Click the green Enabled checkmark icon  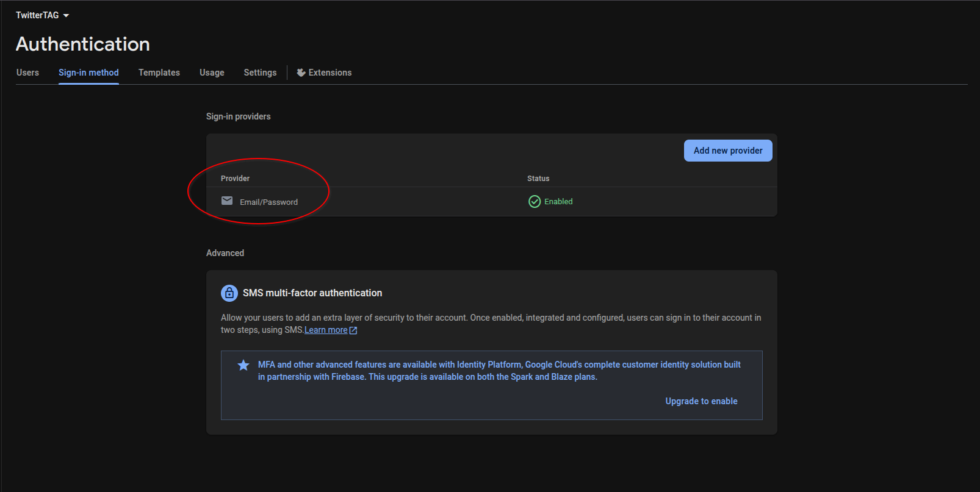click(x=535, y=202)
